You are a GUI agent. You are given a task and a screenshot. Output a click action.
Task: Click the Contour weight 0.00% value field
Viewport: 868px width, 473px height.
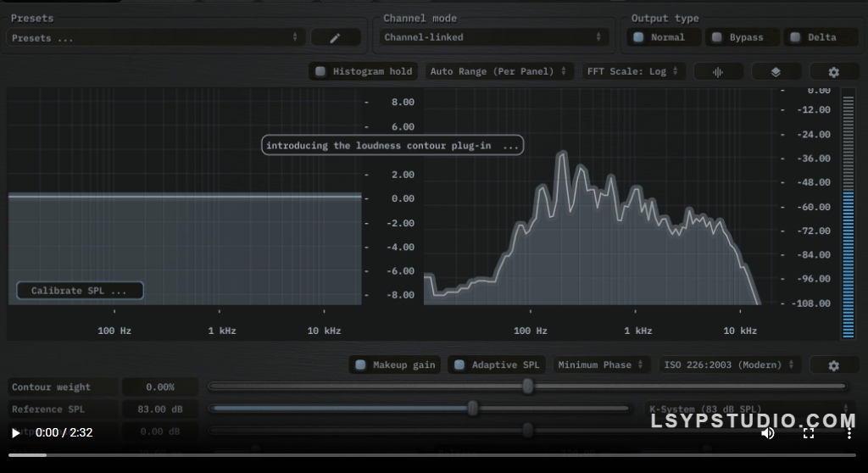click(160, 387)
